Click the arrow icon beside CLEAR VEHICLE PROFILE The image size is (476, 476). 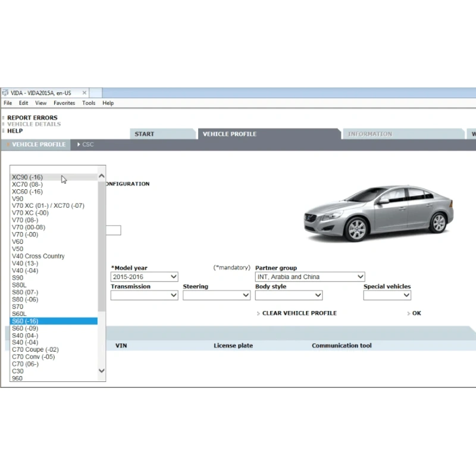tap(258, 314)
